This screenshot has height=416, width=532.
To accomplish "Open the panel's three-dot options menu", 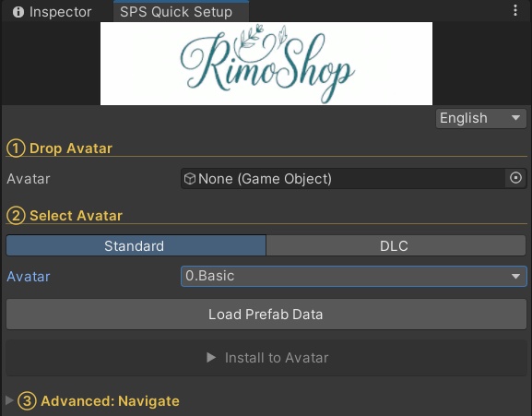I will pyautogui.click(x=515, y=10).
